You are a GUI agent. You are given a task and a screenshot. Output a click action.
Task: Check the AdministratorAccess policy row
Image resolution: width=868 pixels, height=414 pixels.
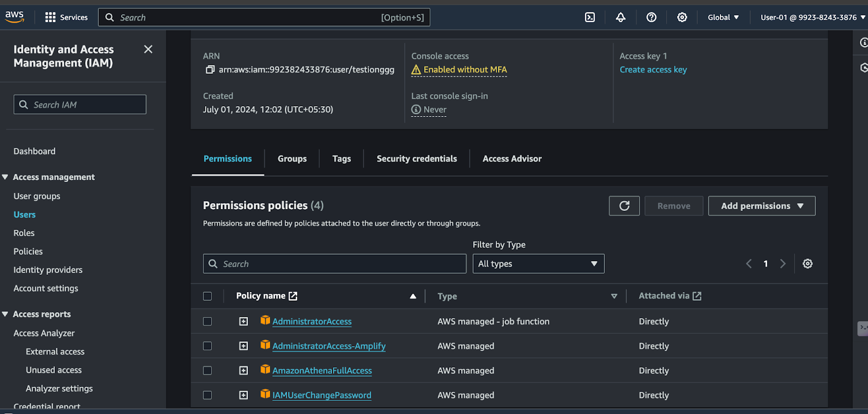tap(207, 321)
